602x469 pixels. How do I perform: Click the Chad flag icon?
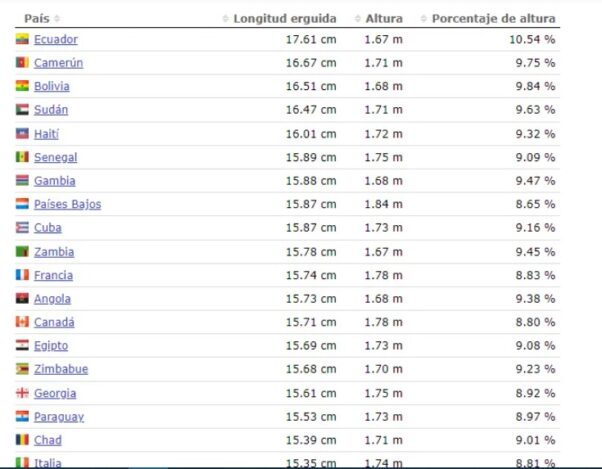pos(22,440)
